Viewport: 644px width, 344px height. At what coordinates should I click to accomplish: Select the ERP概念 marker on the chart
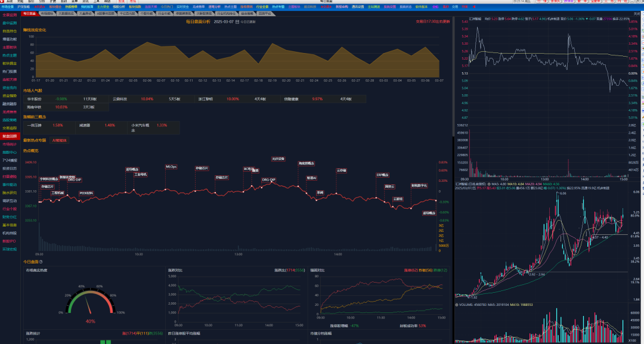pyautogui.click(x=382, y=175)
